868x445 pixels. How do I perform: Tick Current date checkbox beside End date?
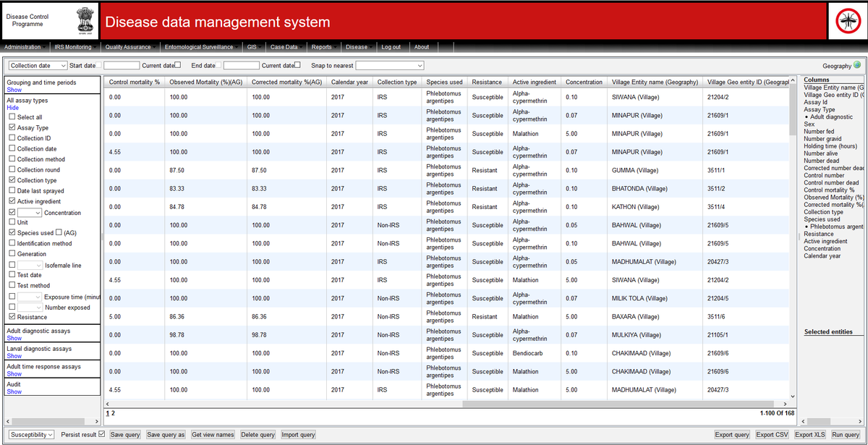[x=297, y=66]
